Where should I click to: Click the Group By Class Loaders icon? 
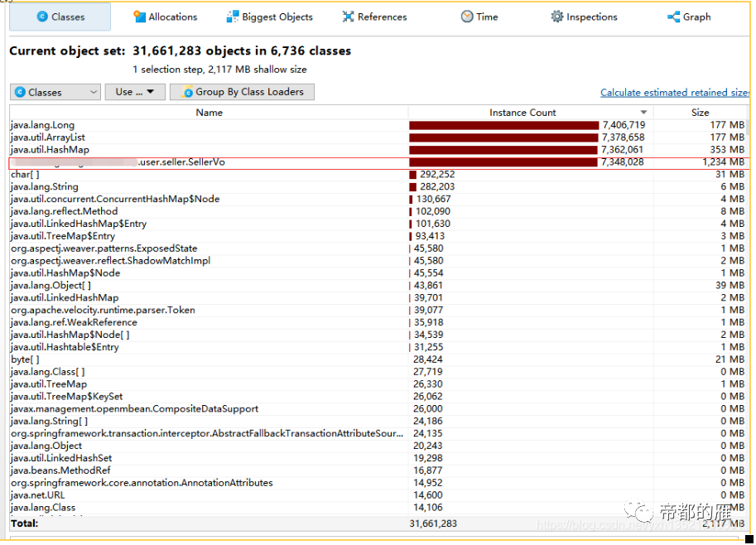click(x=187, y=92)
